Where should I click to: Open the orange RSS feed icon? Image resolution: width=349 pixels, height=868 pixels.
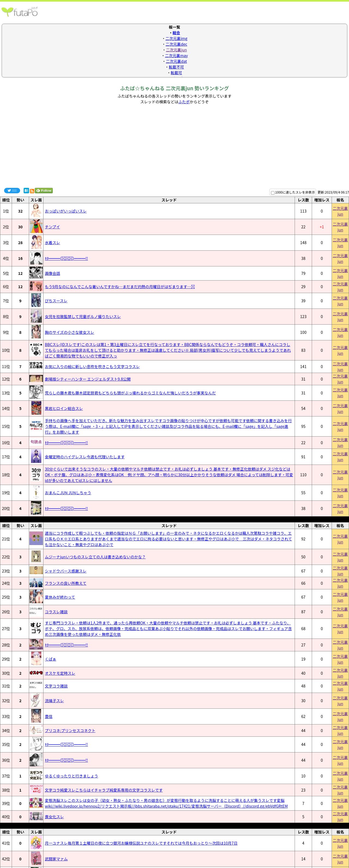click(x=32, y=191)
